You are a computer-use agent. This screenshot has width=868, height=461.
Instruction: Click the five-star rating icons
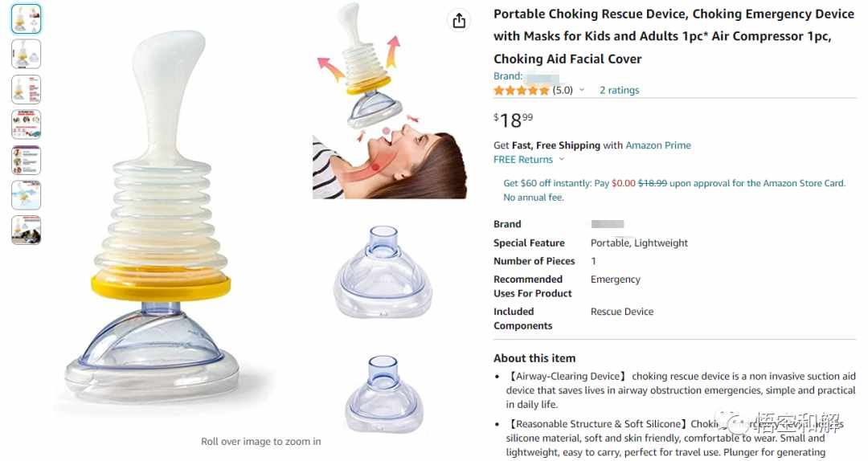pyautogui.click(x=521, y=90)
